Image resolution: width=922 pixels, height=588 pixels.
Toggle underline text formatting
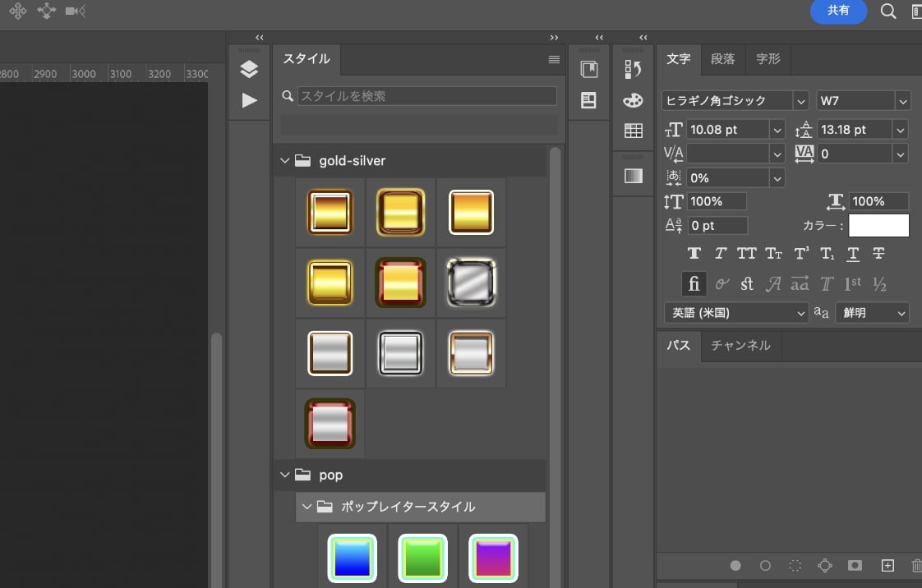[853, 253]
